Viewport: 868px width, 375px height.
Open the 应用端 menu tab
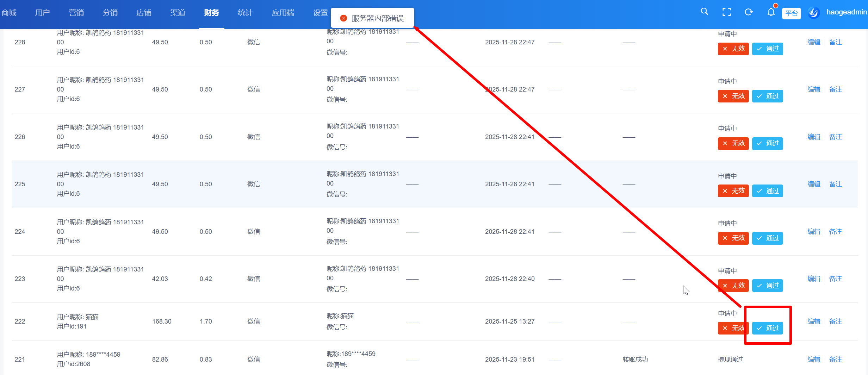click(x=283, y=13)
